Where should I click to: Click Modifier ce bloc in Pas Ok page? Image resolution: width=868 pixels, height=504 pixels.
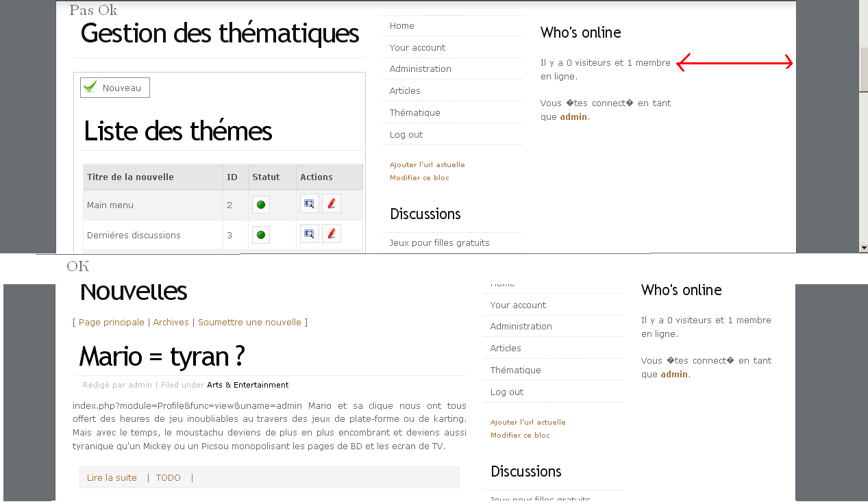point(419,177)
